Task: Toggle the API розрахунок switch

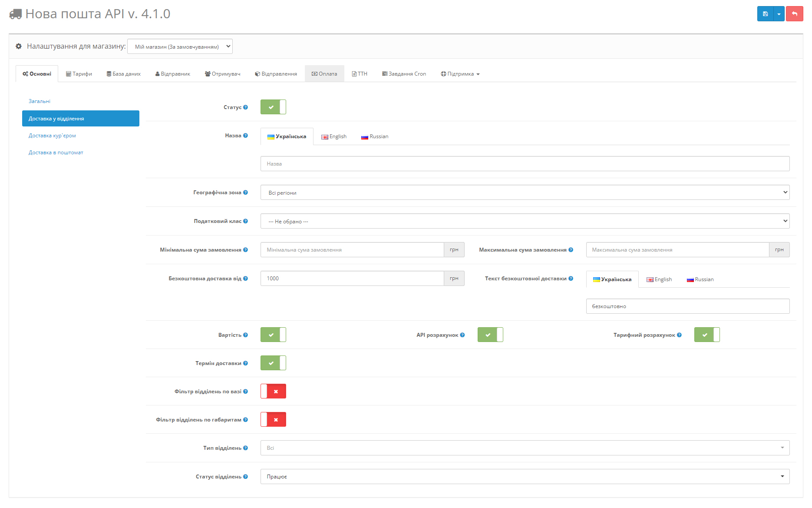Action: pyautogui.click(x=490, y=335)
